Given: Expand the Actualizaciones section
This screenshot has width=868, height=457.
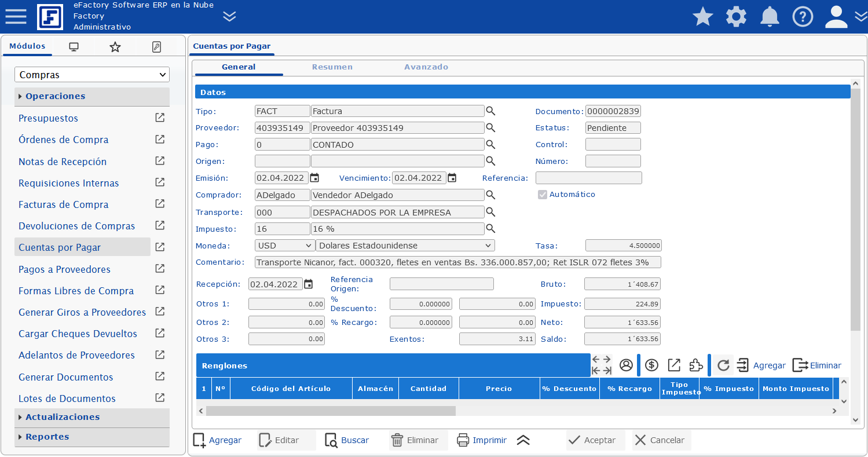Looking at the screenshot, I should pyautogui.click(x=92, y=417).
